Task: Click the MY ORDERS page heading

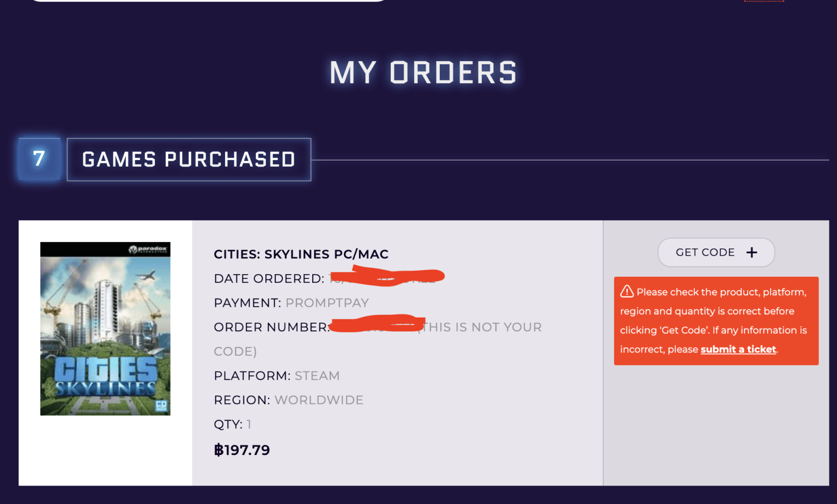Action: (423, 72)
